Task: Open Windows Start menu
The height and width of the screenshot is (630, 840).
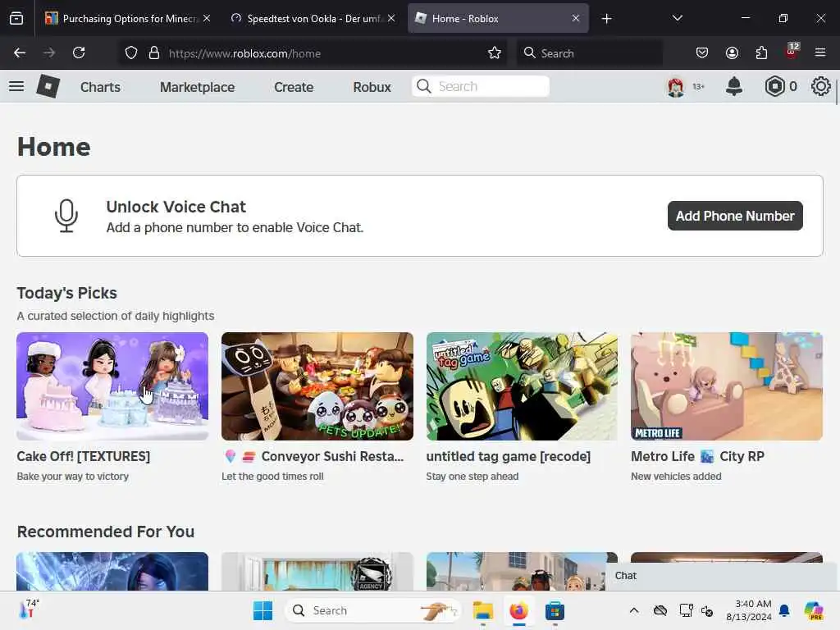Action: click(x=263, y=610)
